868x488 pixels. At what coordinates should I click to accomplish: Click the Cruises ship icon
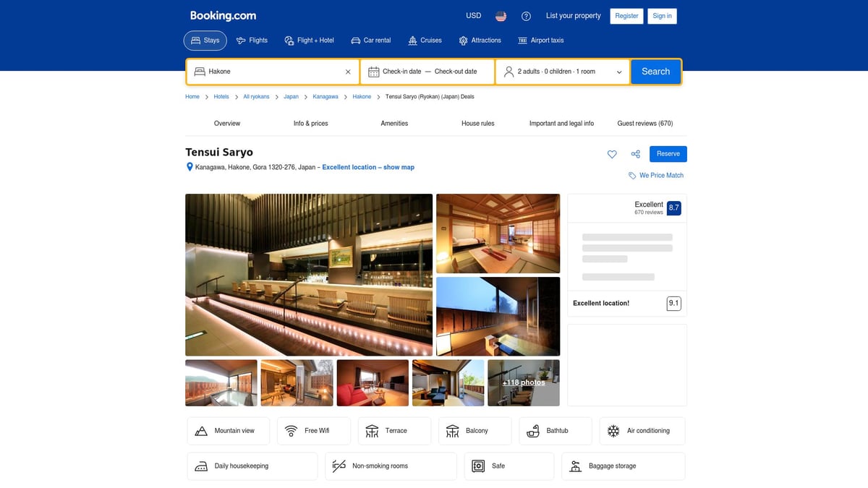[412, 40]
